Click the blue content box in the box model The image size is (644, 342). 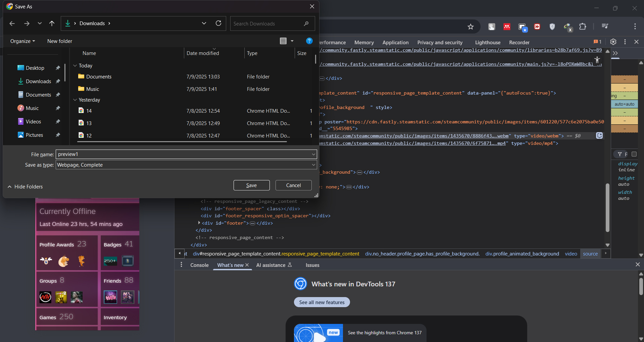(624, 104)
